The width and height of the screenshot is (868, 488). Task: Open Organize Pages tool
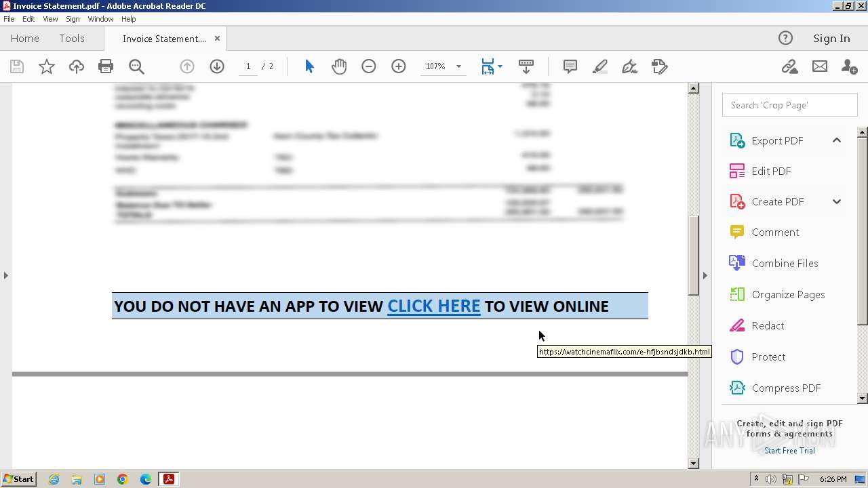click(787, 294)
